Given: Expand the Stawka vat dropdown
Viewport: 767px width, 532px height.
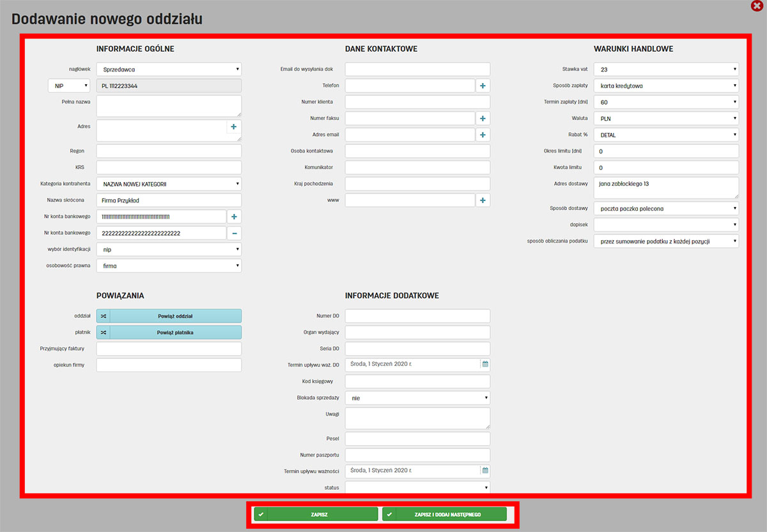Looking at the screenshot, I should pos(666,70).
